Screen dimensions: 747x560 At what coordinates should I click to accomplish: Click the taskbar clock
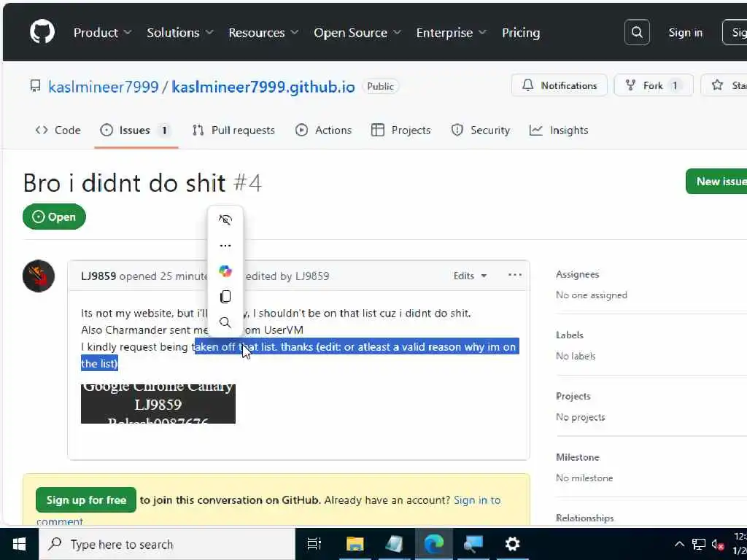[x=740, y=543]
